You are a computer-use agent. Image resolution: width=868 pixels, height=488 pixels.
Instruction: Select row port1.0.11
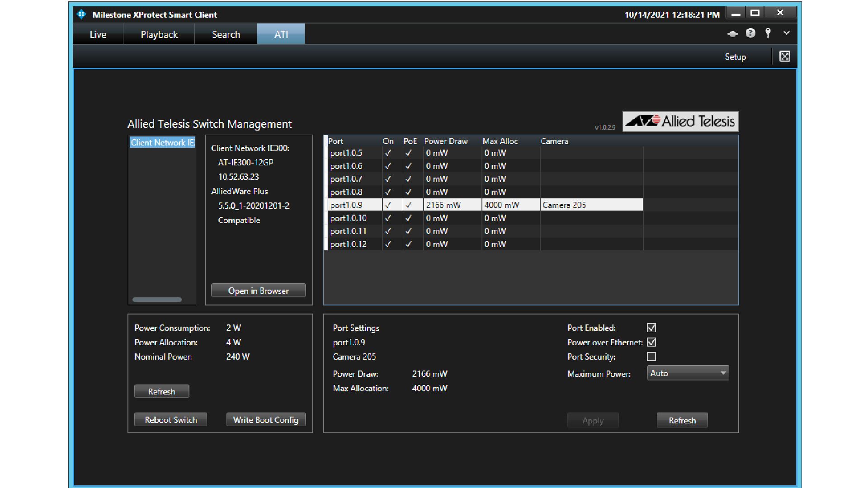point(486,231)
